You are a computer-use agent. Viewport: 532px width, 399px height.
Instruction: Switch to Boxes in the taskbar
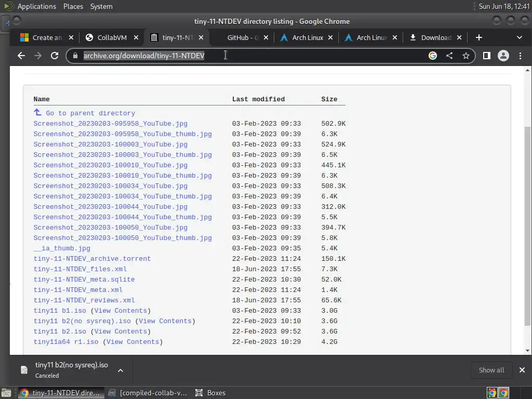pyautogui.click(x=210, y=393)
